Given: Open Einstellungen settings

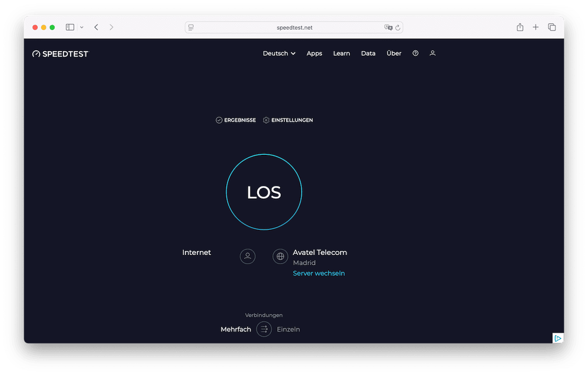Looking at the screenshot, I should click(x=288, y=120).
